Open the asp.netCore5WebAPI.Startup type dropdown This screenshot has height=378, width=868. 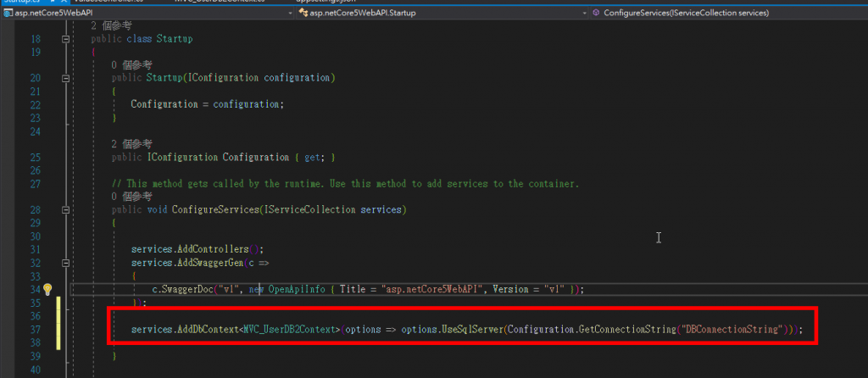tap(442, 13)
